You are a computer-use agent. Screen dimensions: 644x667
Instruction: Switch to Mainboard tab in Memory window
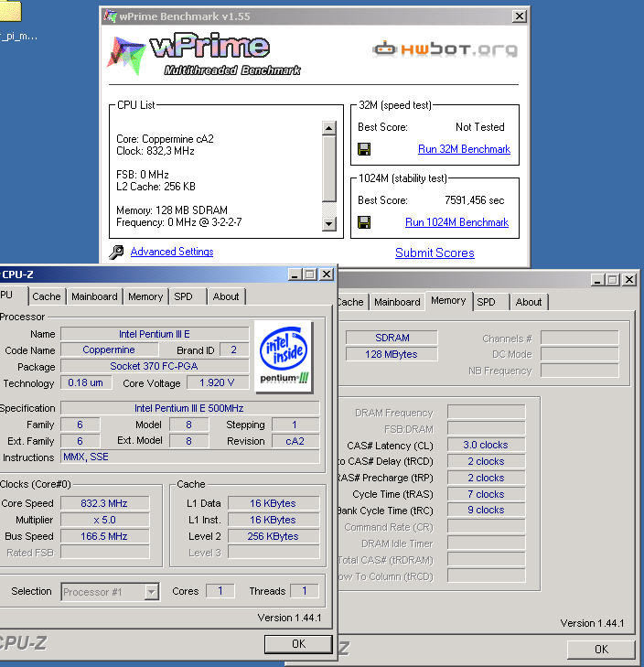(x=397, y=302)
